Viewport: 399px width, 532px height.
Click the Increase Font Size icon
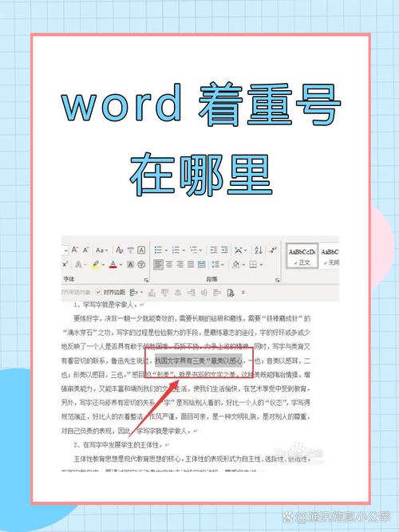coord(75,250)
